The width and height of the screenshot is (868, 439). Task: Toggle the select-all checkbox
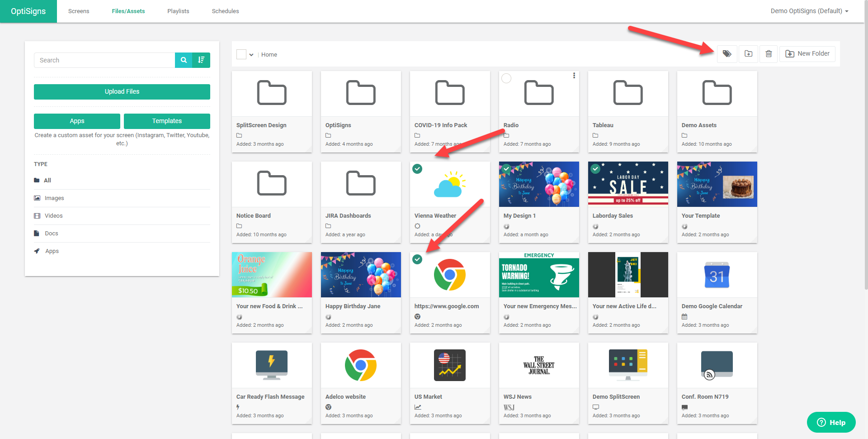click(x=241, y=54)
